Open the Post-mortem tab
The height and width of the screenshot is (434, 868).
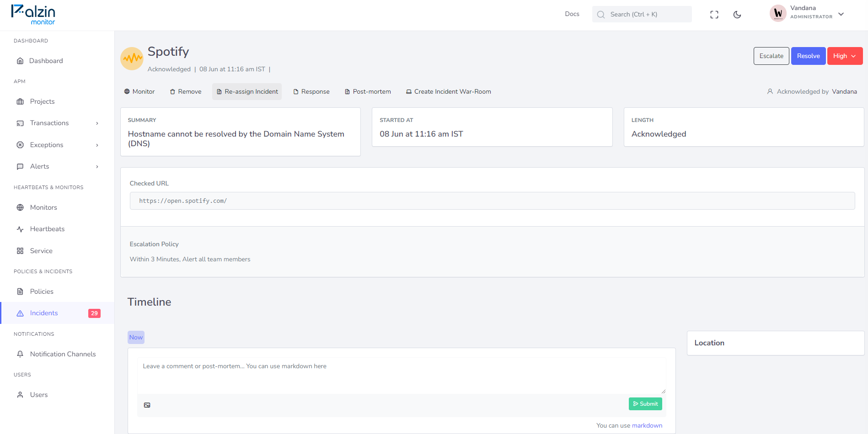[368, 91]
